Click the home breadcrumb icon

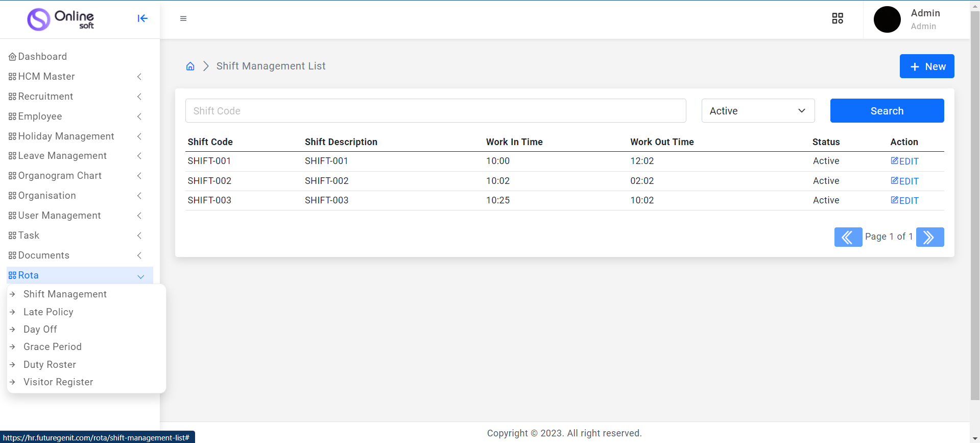coord(190,66)
